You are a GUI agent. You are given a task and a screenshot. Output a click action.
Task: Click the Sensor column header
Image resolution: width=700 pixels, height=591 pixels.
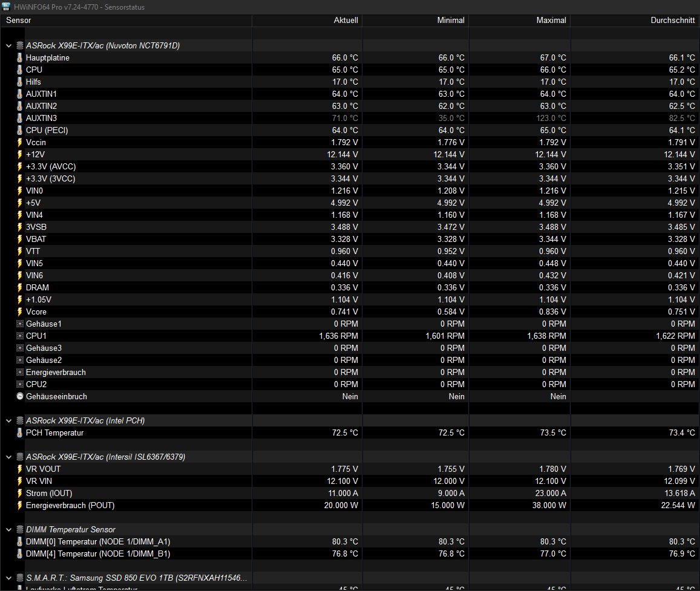point(18,20)
